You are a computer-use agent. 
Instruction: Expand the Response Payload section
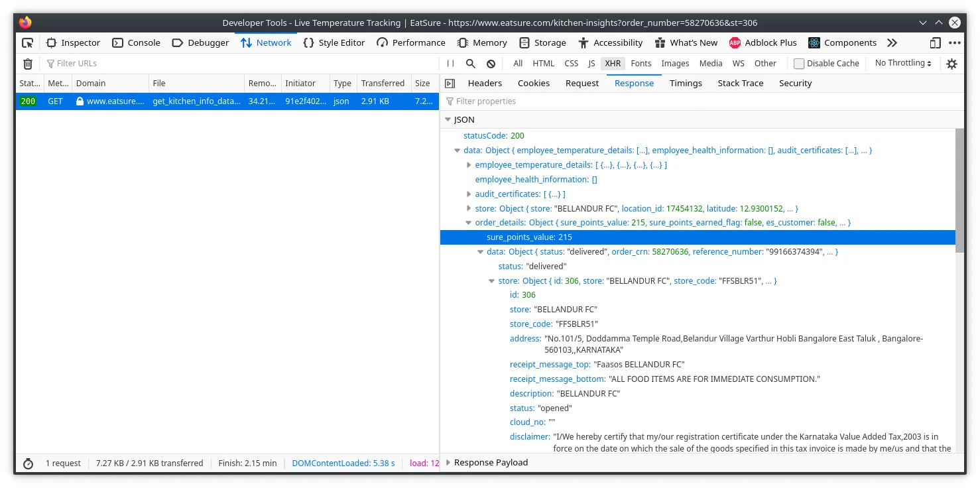(x=448, y=463)
